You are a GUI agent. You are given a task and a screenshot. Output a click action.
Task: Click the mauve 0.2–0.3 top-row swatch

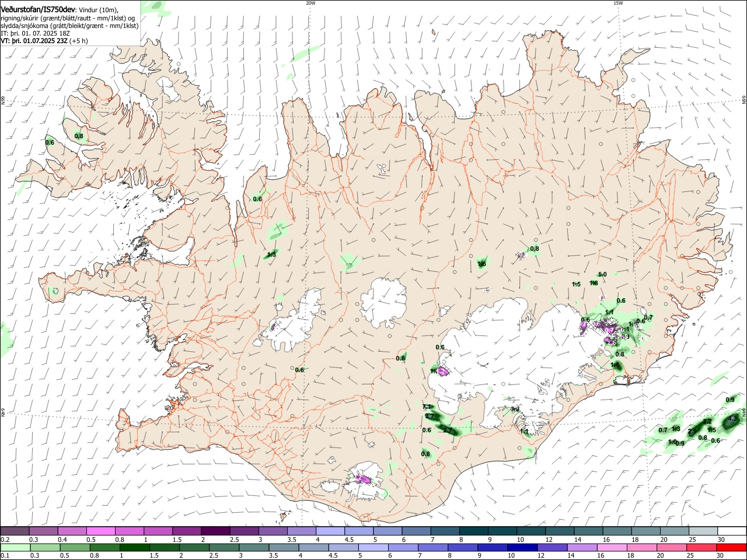[x=15, y=531]
